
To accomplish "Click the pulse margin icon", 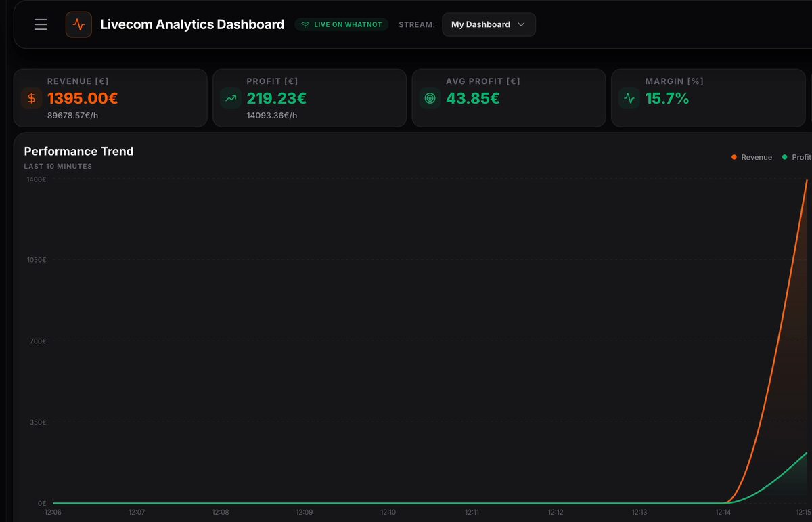I will point(629,98).
